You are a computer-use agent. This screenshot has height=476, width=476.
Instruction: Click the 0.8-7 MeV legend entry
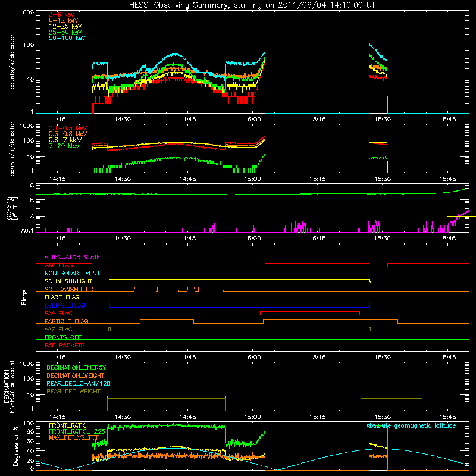point(65,140)
